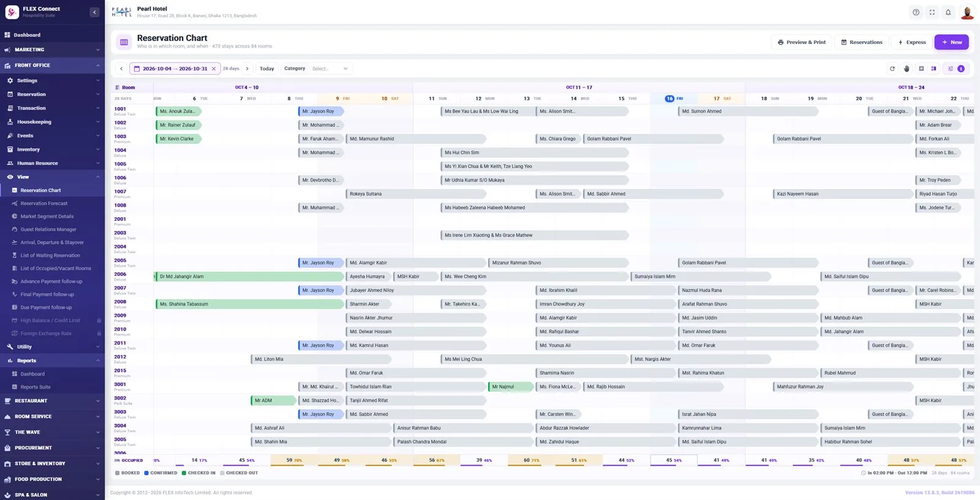Activate the hand pan tool icon
Image resolution: width=980 pixels, height=500 pixels.
907,69
